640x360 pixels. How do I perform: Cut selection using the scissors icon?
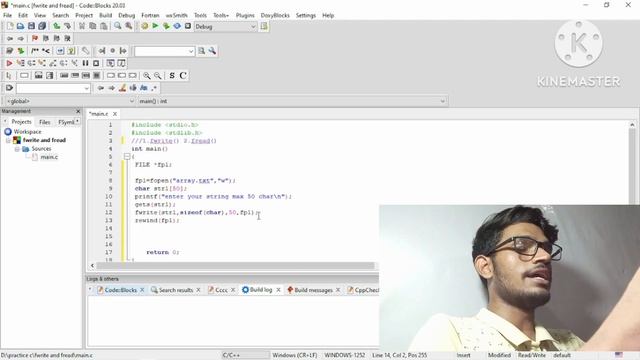click(x=82, y=26)
